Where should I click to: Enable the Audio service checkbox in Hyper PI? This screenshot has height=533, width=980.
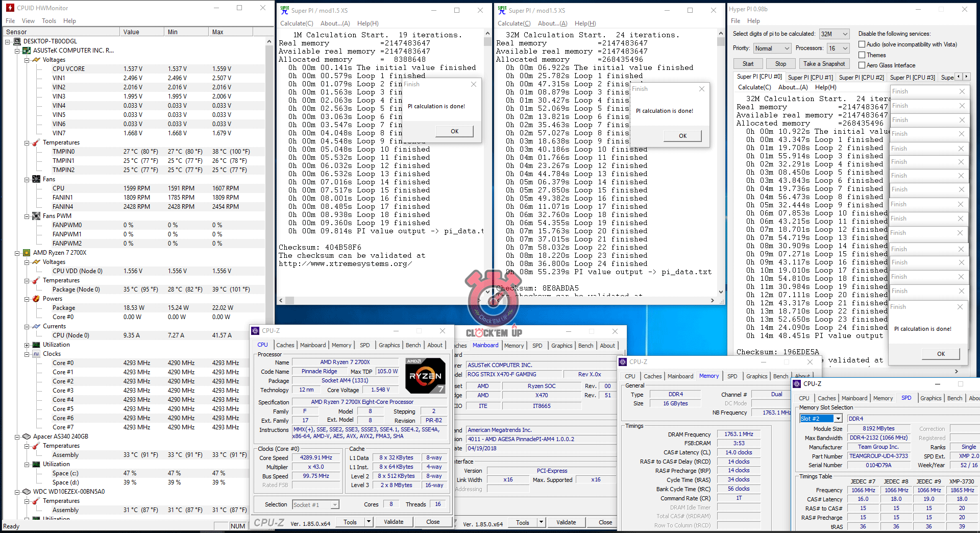click(862, 44)
